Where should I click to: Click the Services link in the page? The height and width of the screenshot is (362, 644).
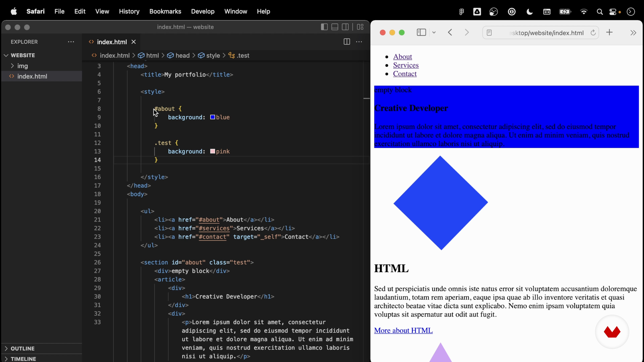(406, 65)
